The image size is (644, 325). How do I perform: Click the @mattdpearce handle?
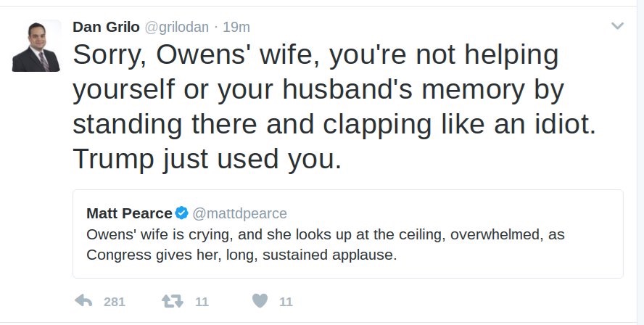[x=240, y=213]
